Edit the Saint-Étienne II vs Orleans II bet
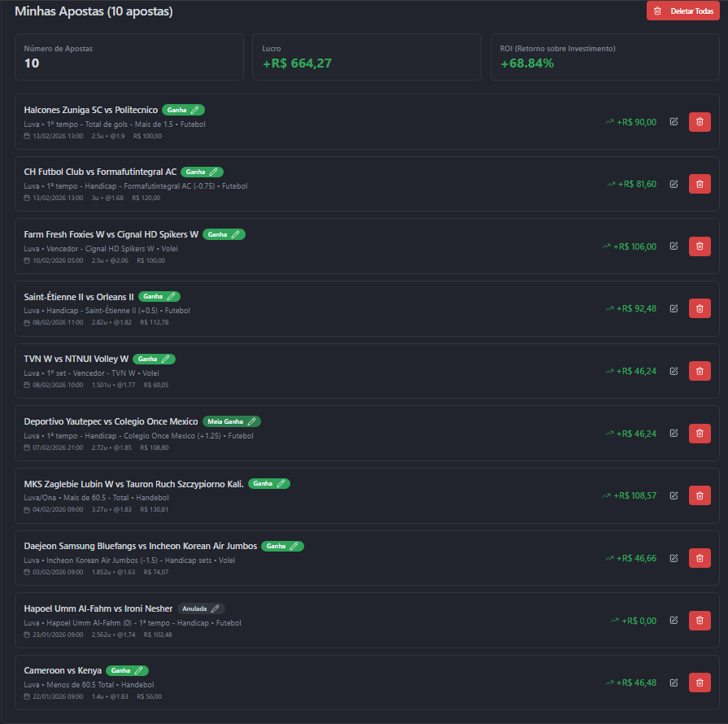728x724 pixels. coord(674,308)
